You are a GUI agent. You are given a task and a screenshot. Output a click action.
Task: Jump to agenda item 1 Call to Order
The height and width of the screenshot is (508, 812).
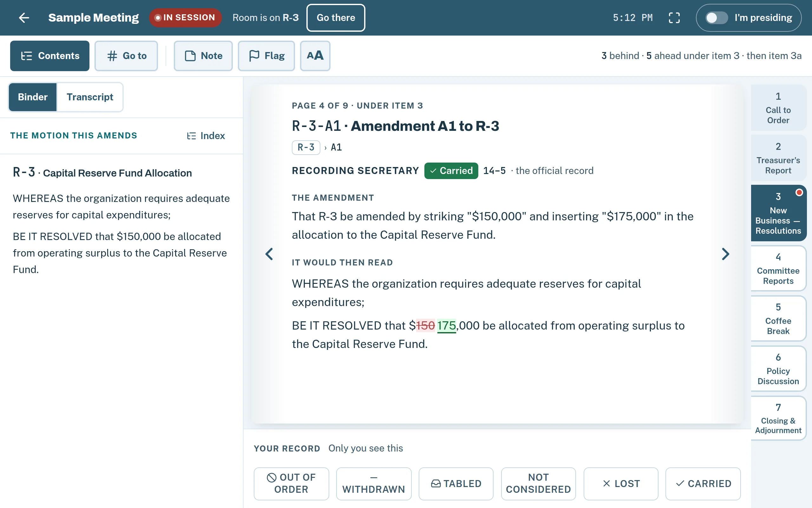point(778,108)
